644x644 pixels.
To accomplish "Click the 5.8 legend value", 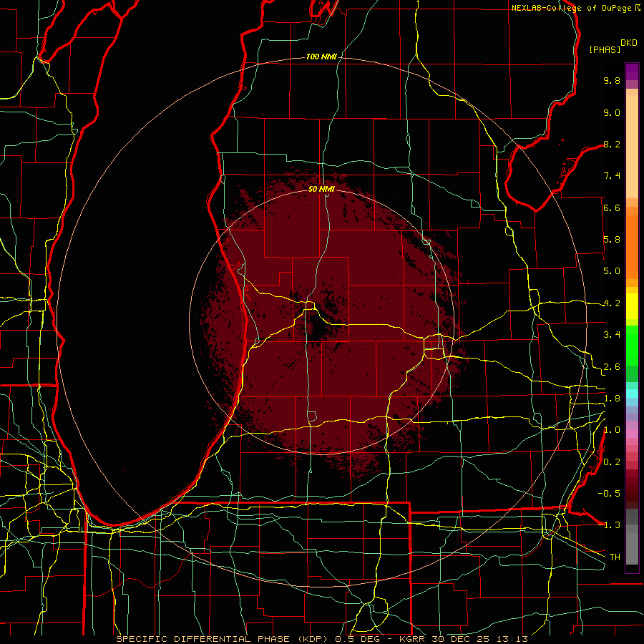I will [x=612, y=240].
